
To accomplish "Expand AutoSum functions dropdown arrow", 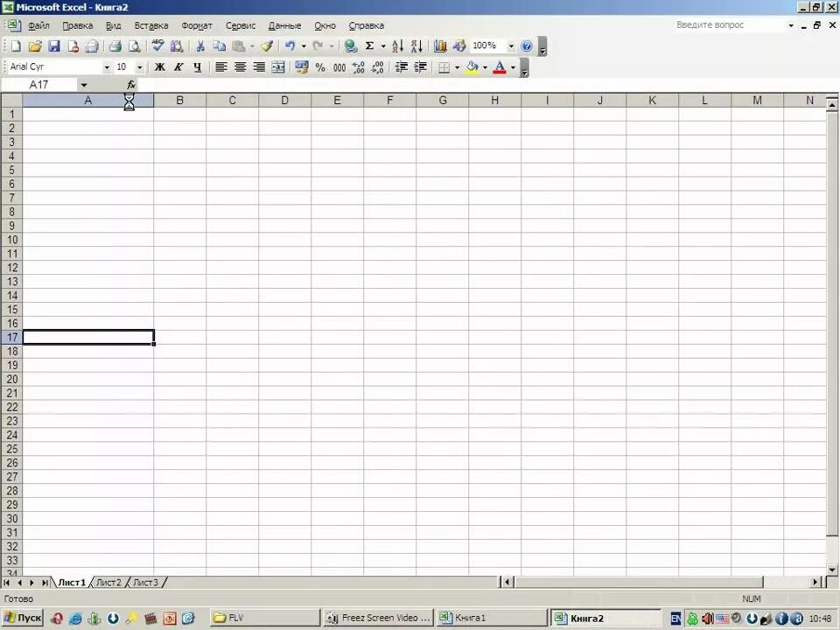I will point(383,46).
